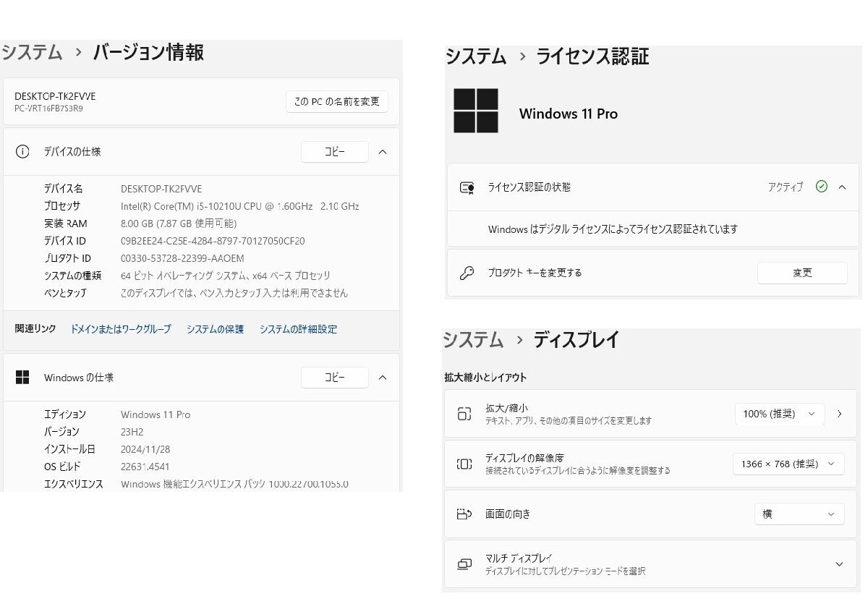868x604 pixels.
Task: Open the 100% scale dropdown
Action: tap(779, 414)
